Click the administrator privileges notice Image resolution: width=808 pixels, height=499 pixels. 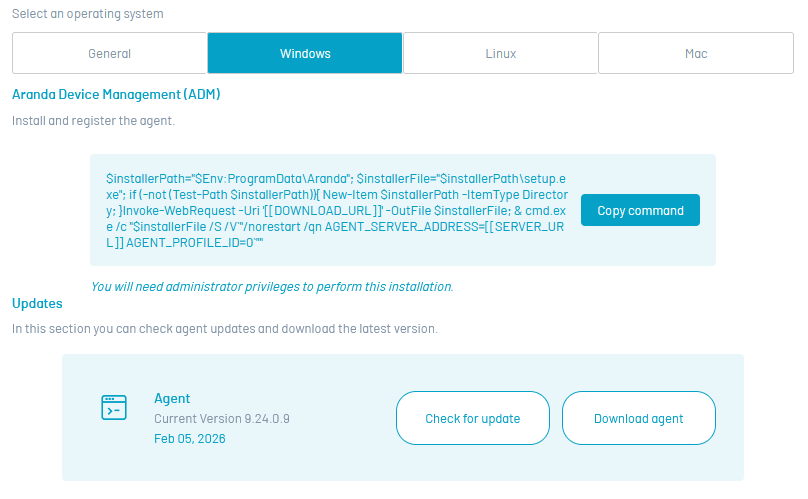click(271, 286)
